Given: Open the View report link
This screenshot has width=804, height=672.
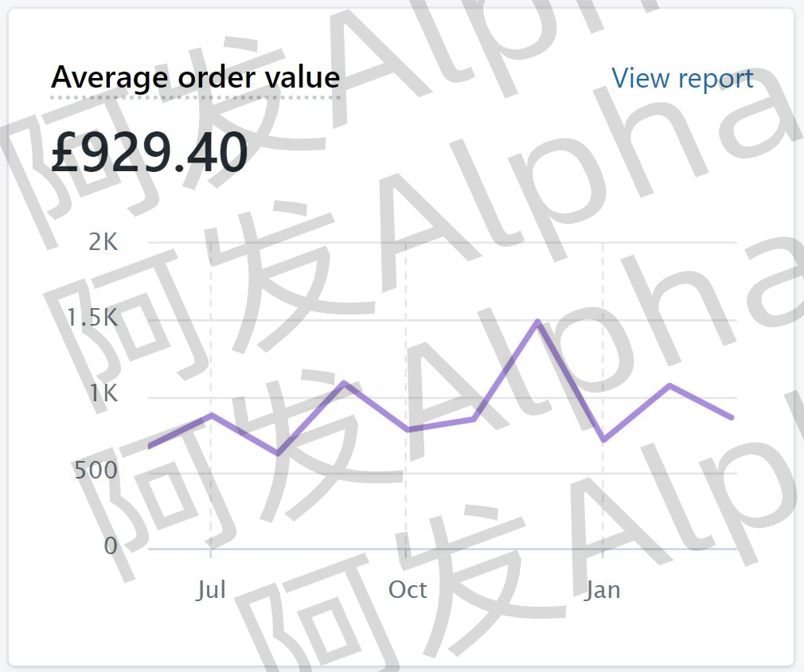Looking at the screenshot, I should click(682, 79).
